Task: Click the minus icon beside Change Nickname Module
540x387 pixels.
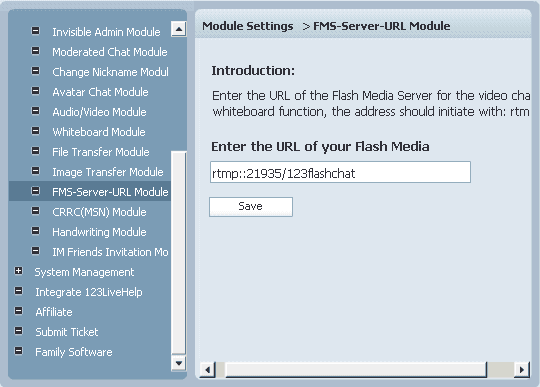Action: pyautogui.click(x=35, y=71)
